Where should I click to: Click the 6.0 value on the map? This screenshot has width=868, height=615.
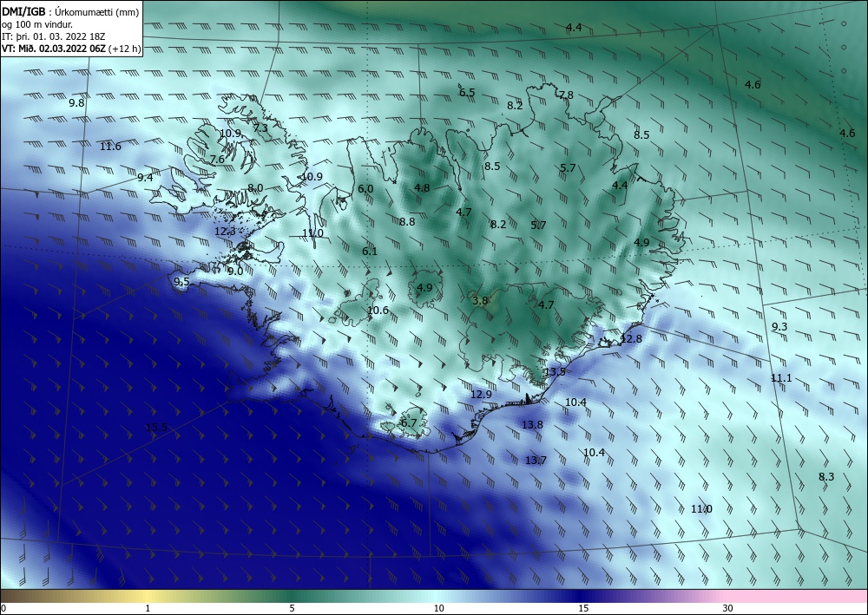coord(365,188)
